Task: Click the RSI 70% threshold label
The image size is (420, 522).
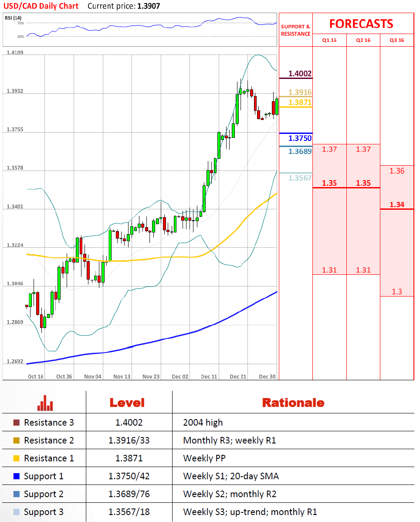Action: [x=20, y=23]
